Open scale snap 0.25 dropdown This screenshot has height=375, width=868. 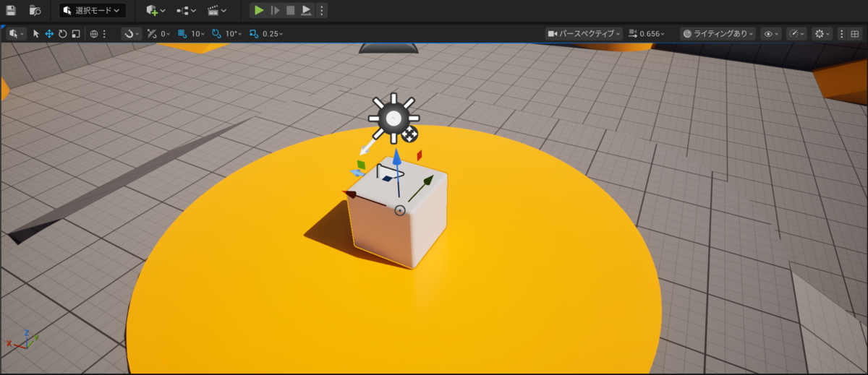[x=273, y=33]
